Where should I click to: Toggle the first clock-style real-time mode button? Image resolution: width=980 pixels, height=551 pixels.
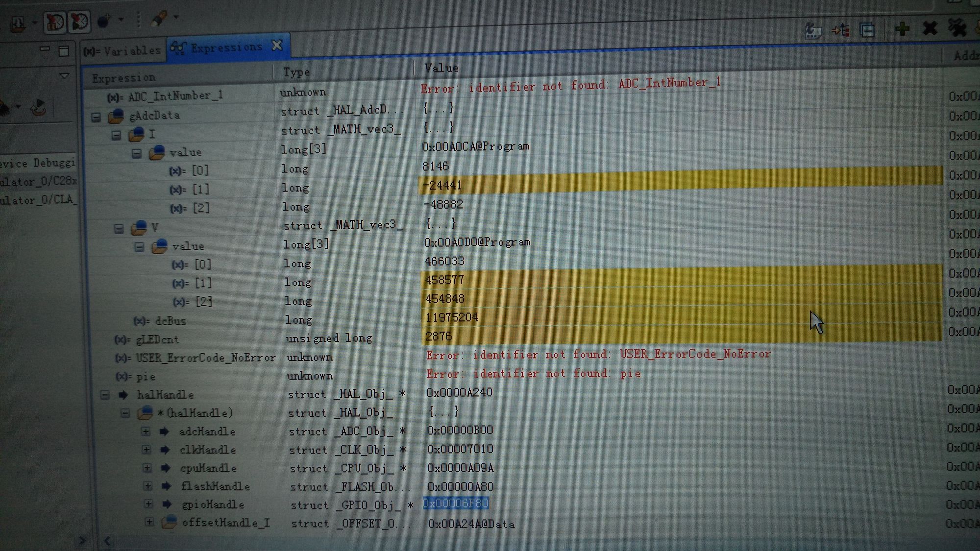click(x=54, y=22)
